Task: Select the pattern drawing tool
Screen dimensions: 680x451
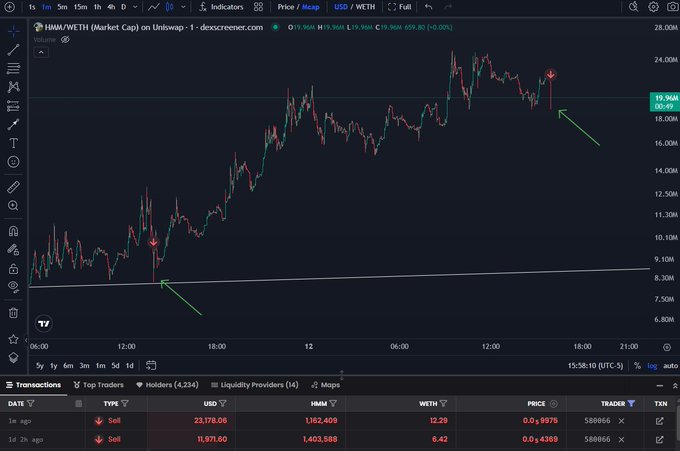Action: pos(13,87)
